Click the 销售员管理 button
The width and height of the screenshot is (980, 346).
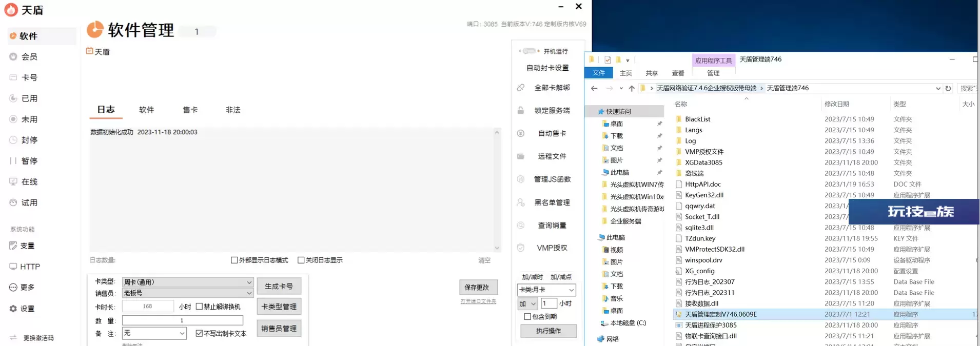point(279,329)
